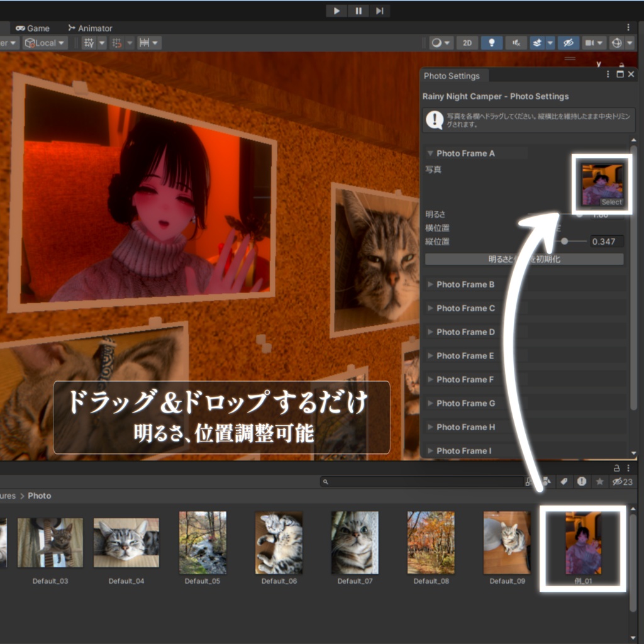Toggle the scene grid visibility icon
644x644 pixels.
[x=89, y=43]
